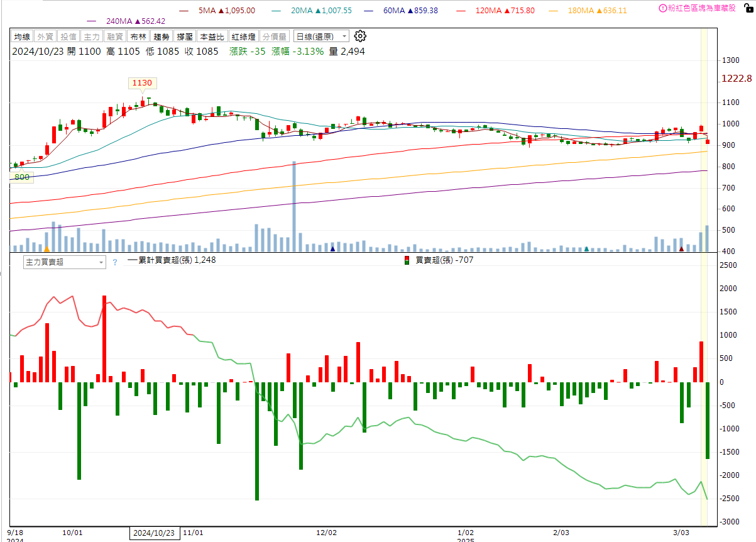This screenshot has width=756, height=542.
Task: Click the 120MA legend entry
Action: pyautogui.click(x=496, y=10)
